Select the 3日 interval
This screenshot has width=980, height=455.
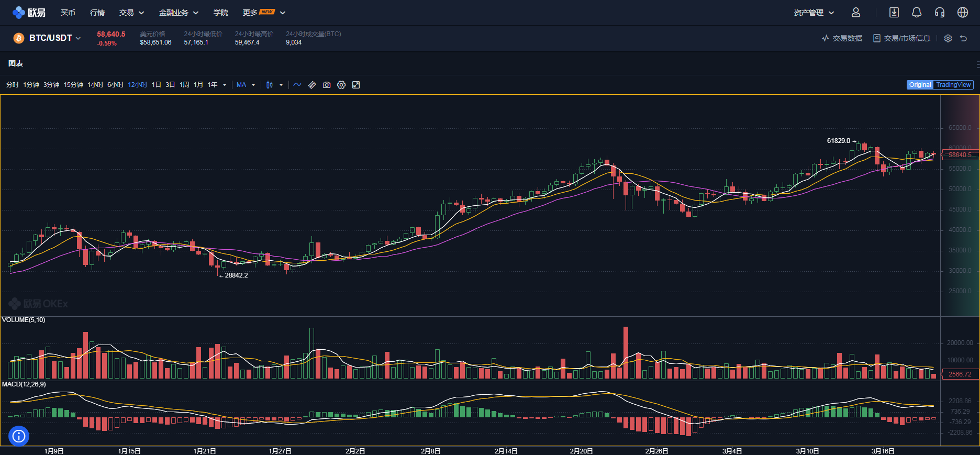[x=170, y=85]
